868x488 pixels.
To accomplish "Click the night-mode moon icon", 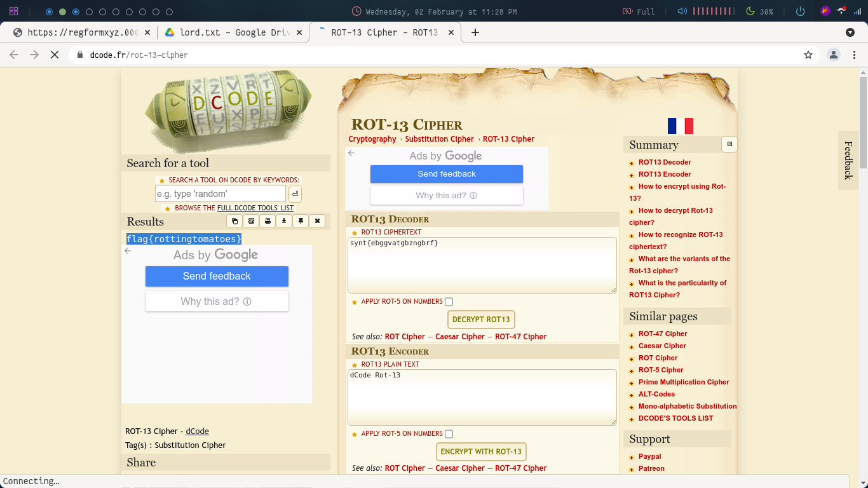I will click(750, 11).
